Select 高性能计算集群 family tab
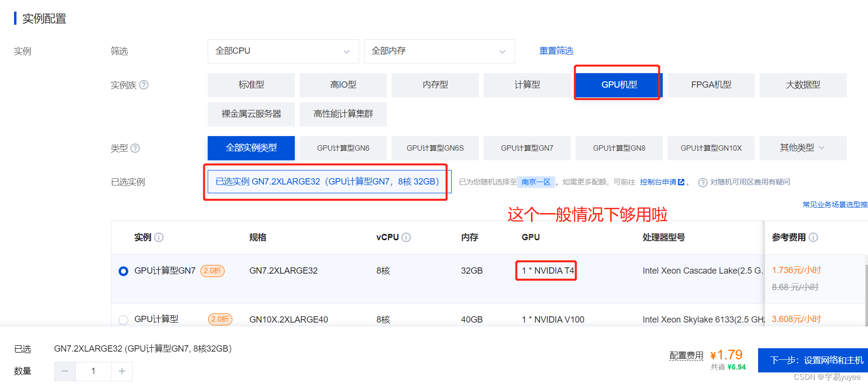Screen dimensions: 868x386 pyautogui.click(x=343, y=114)
